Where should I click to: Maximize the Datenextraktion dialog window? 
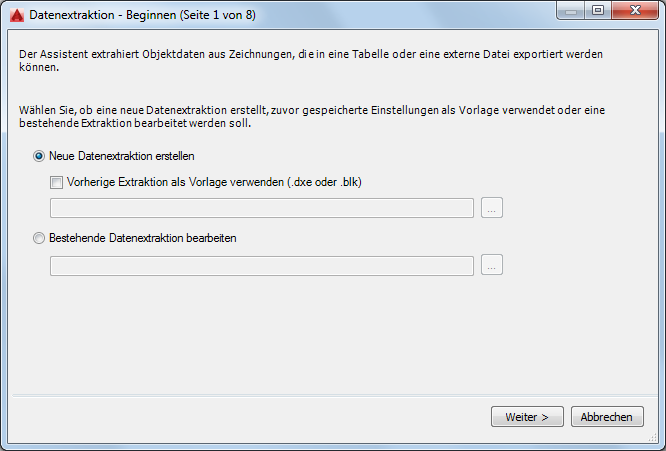598,10
